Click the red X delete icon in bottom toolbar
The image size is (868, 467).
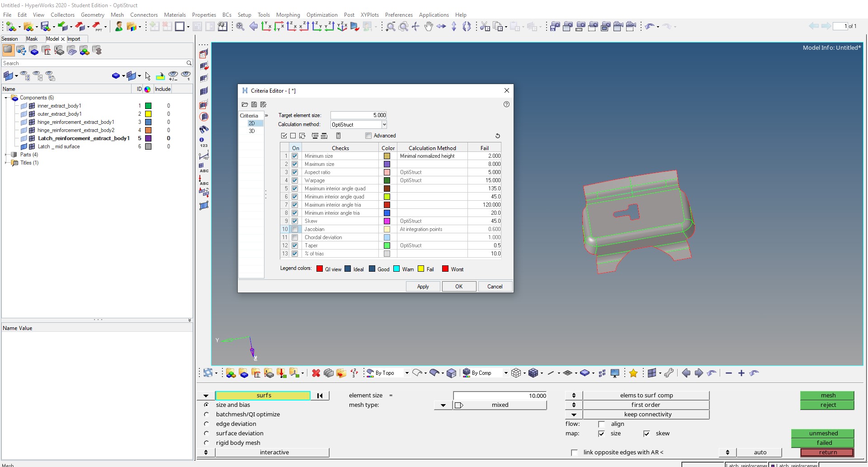pyautogui.click(x=316, y=373)
